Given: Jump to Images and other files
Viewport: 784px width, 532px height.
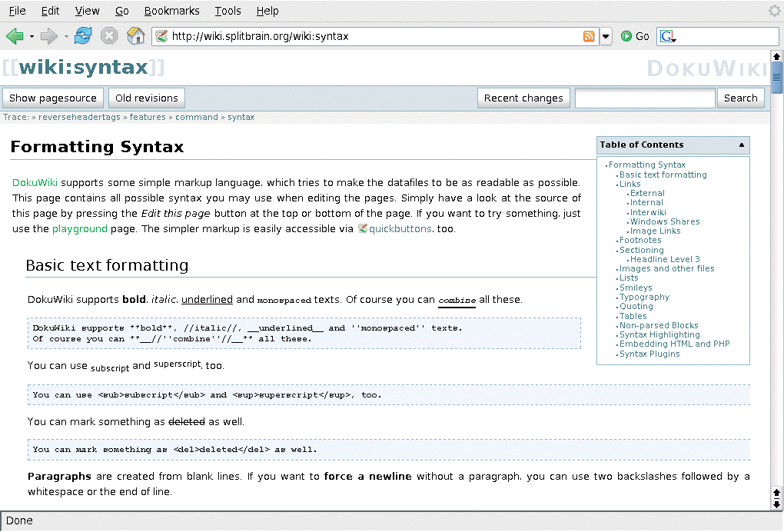Looking at the screenshot, I should coord(667,268).
